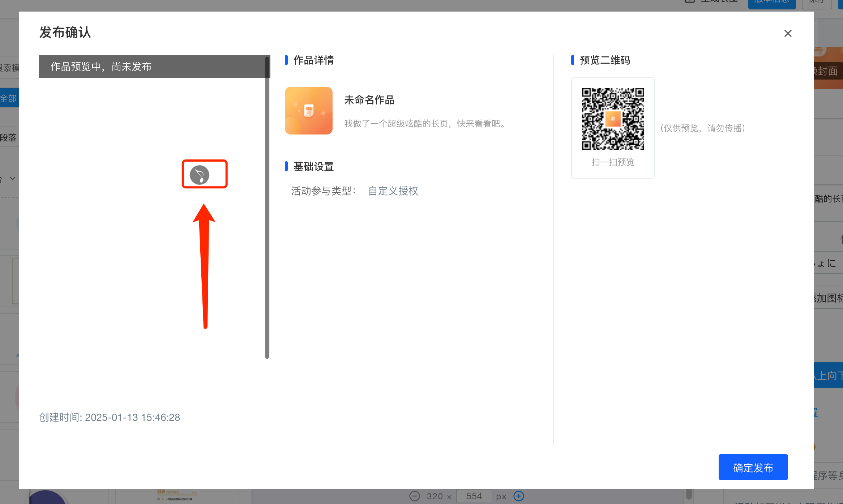
Task: Click the 自定义授权 participation type value
Action: 393,191
